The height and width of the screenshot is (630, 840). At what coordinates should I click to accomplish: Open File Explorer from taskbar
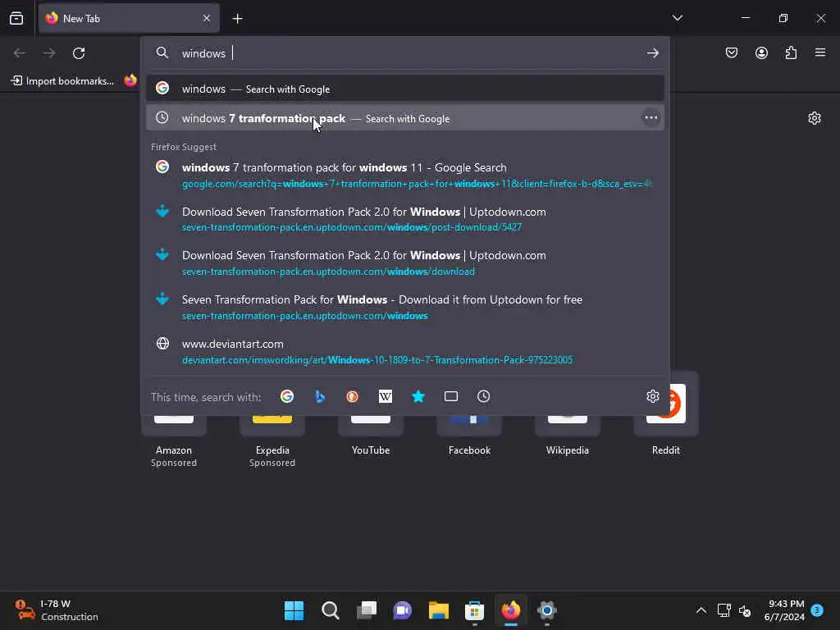[439, 610]
